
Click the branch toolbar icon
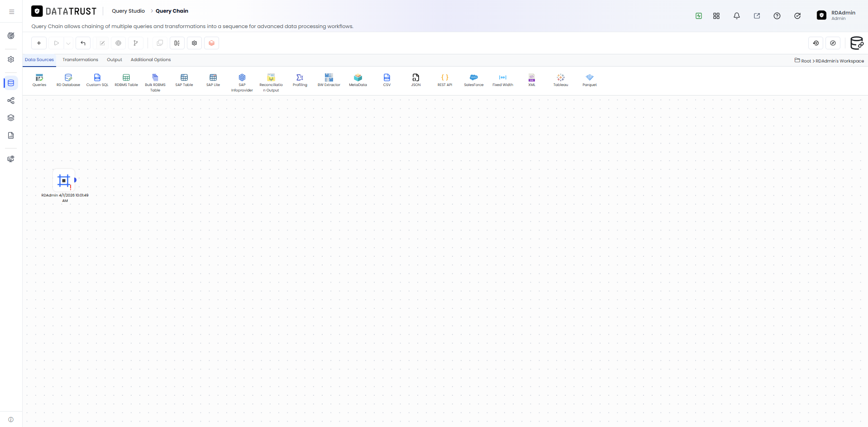point(135,43)
